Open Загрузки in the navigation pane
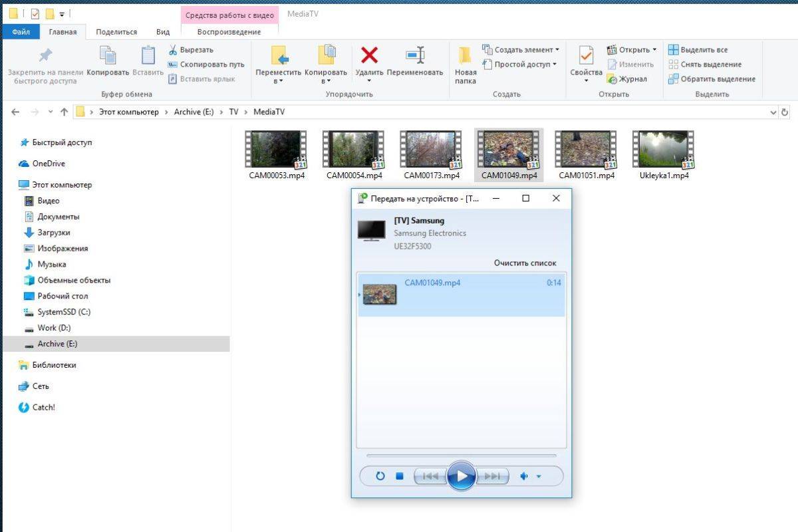 click(x=54, y=233)
